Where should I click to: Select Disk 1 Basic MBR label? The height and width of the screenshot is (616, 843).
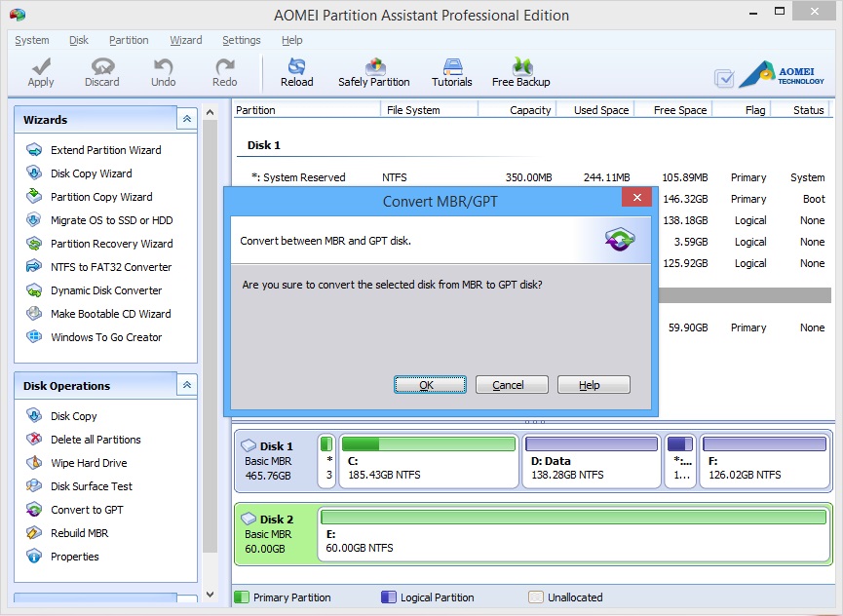(x=275, y=461)
